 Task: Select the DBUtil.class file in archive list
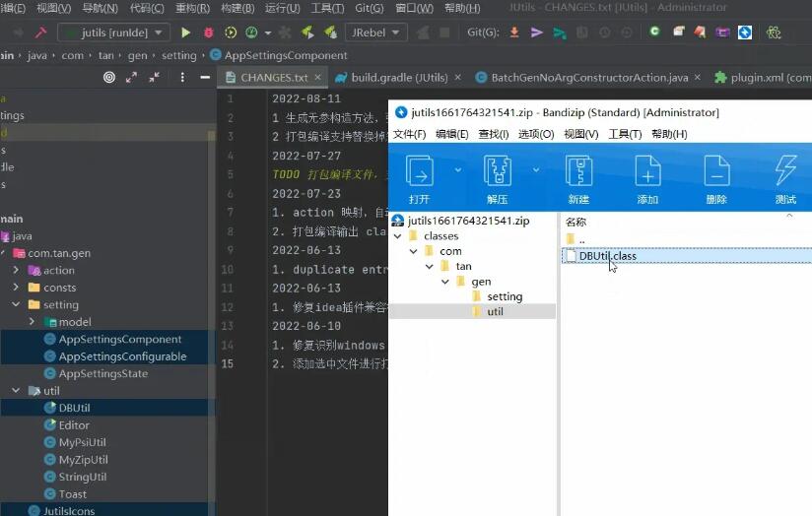click(607, 256)
